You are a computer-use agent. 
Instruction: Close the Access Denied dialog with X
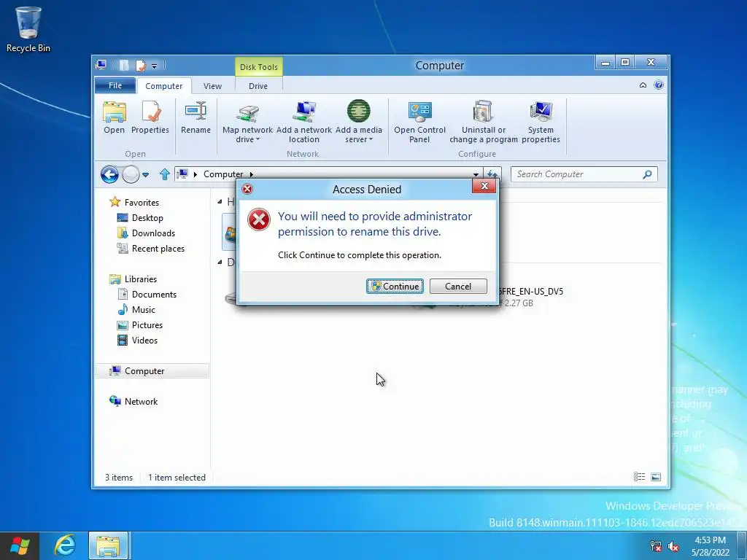coord(484,186)
